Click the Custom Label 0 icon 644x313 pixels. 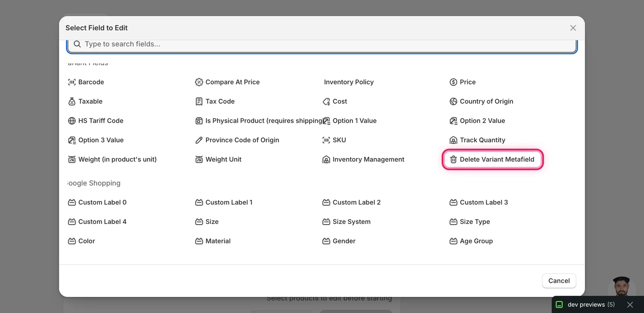72,203
